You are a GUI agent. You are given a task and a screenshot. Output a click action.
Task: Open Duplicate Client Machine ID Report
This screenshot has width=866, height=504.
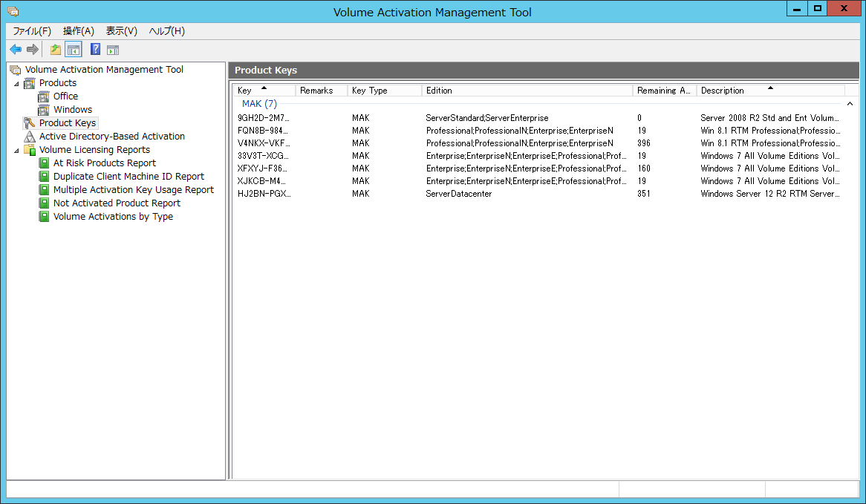click(128, 176)
